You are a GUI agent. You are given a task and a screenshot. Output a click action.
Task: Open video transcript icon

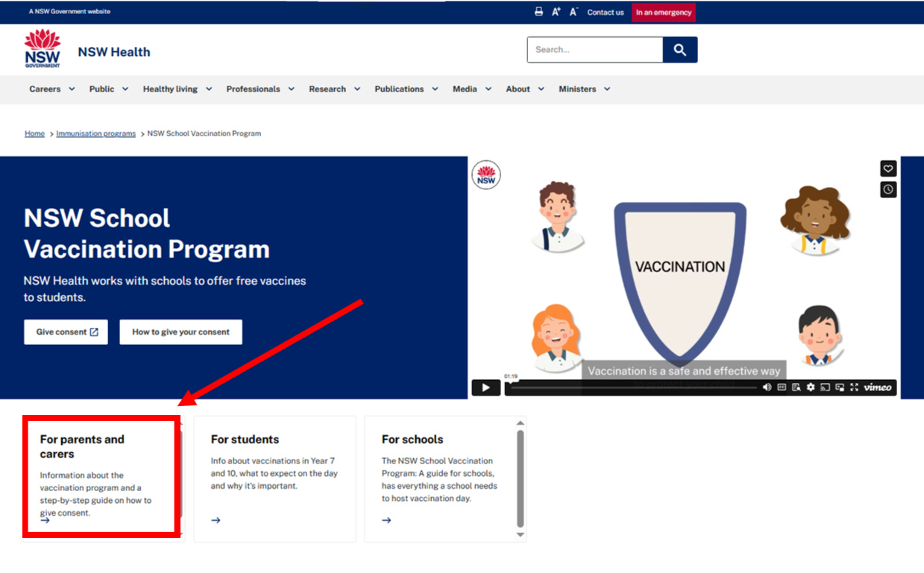coord(796,387)
